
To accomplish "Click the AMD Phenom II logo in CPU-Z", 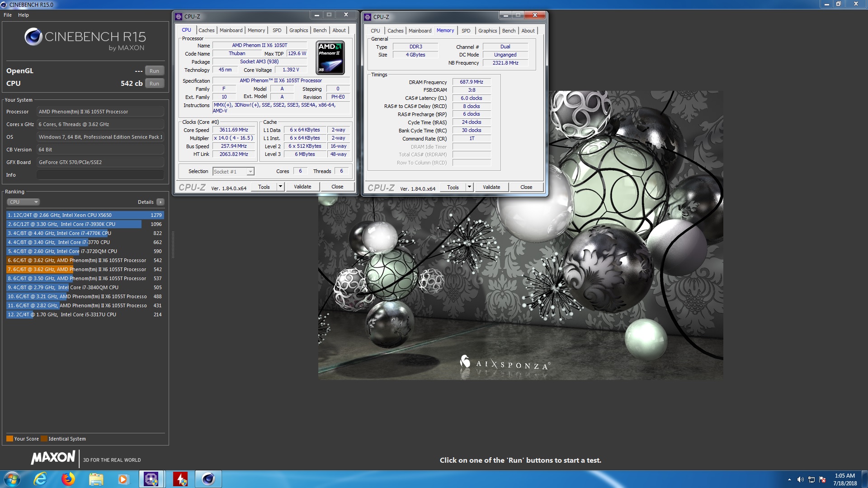I will [x=330, y=58].
